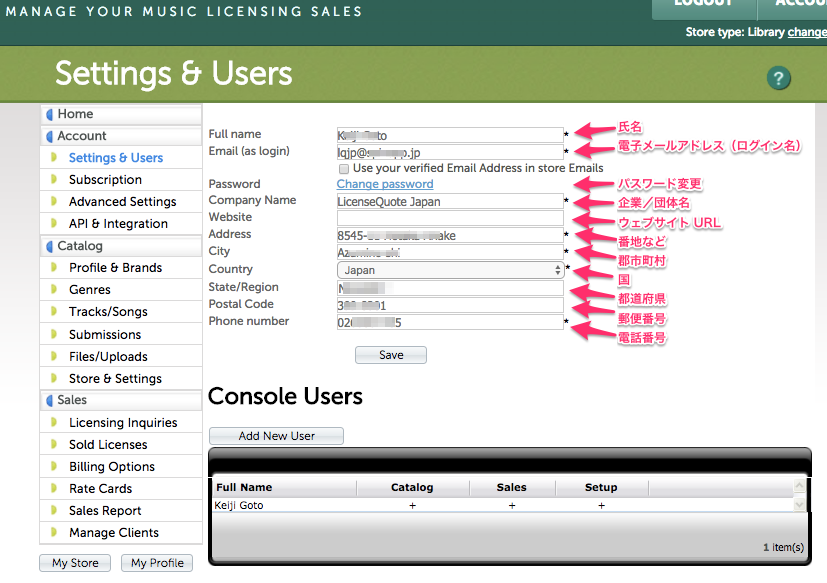Click the Console Users table scrollbar
The width and height of the screenshot is (827, 583).
coord(799,495)
